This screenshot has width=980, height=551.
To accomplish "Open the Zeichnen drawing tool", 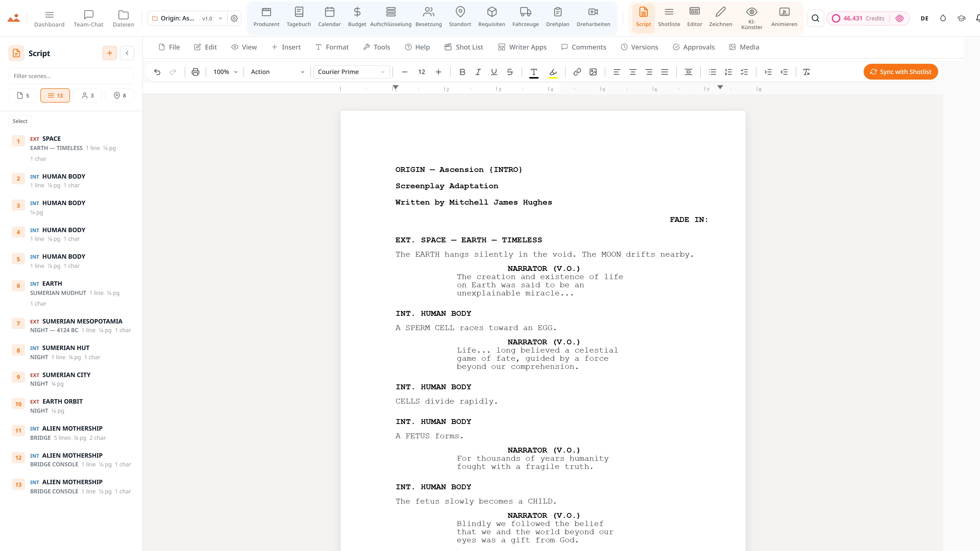I will [x=720, y=17].
